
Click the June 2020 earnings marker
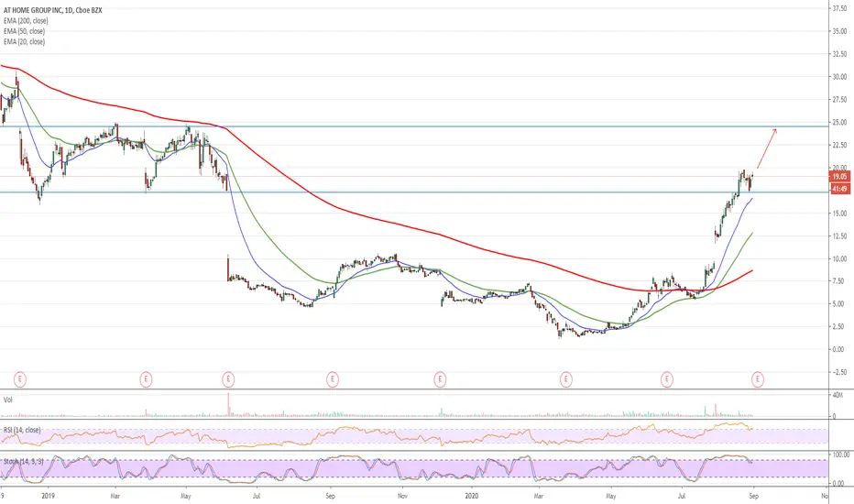(667, 378)
